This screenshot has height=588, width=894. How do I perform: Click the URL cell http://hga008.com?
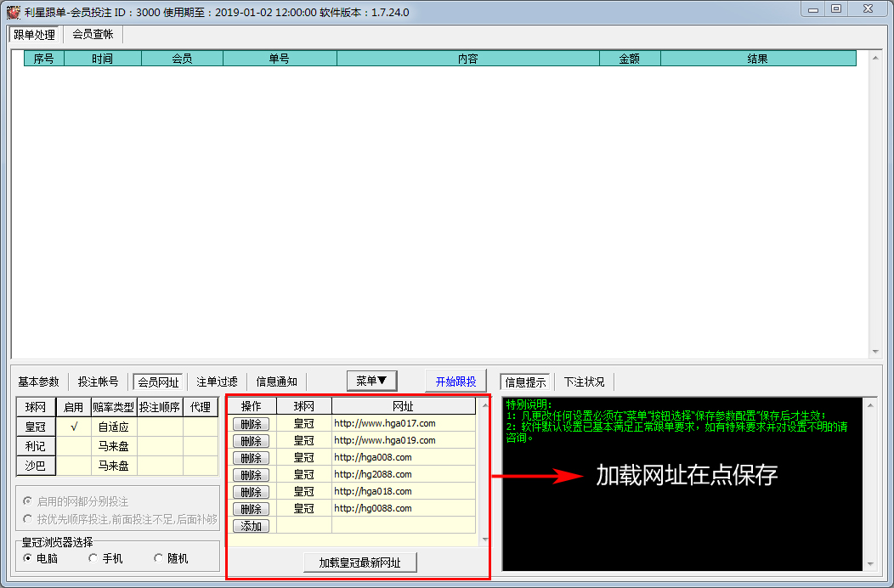pyautogui.click(x=403, y=457)
